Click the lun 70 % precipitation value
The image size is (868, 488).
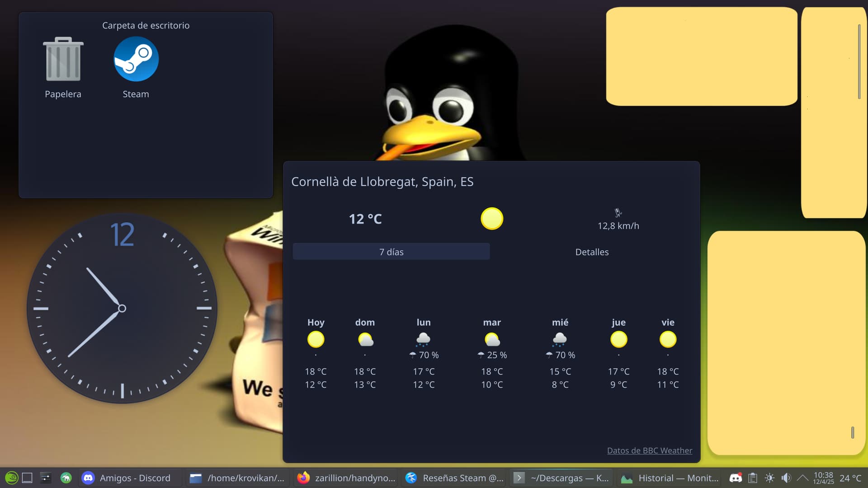(x=424, y=355)
